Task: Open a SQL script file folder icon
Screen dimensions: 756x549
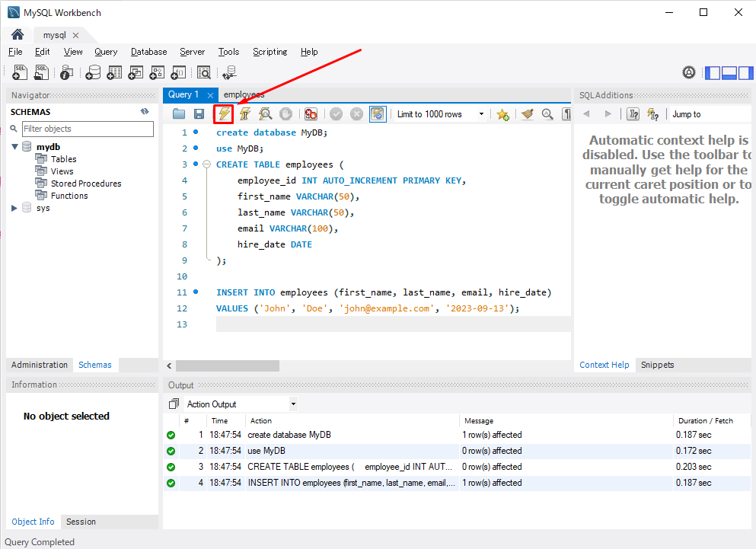Action: (179, 114)
